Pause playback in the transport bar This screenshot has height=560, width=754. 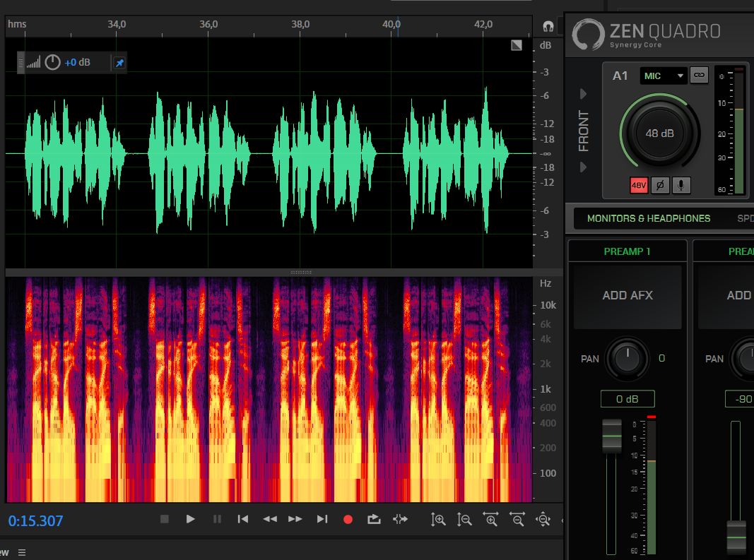click(x=218, y=519)
